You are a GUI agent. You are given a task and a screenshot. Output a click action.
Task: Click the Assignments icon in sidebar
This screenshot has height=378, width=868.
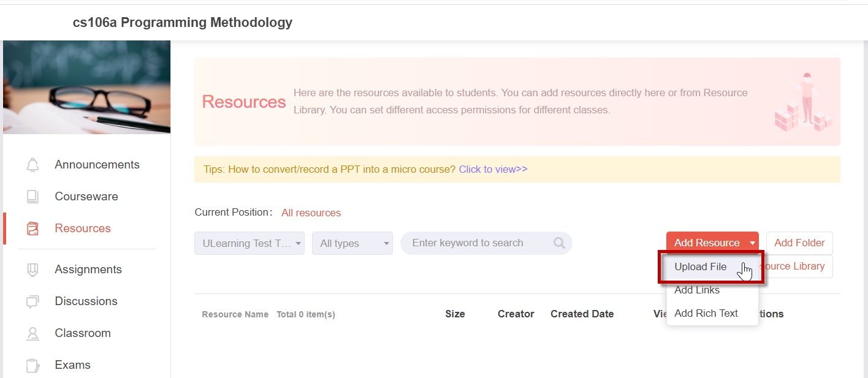[x=32, y=270]
